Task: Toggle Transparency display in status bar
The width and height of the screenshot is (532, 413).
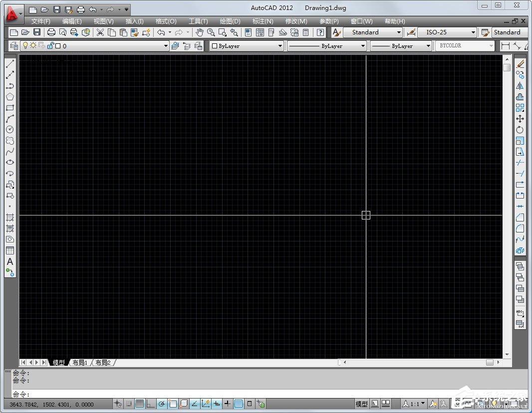Action: [x=239, y=404]
